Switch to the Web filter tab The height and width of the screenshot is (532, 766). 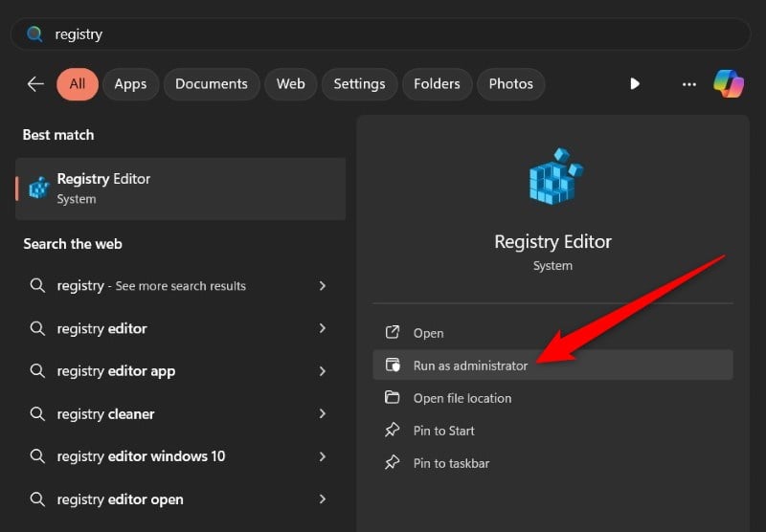point(291,84)
